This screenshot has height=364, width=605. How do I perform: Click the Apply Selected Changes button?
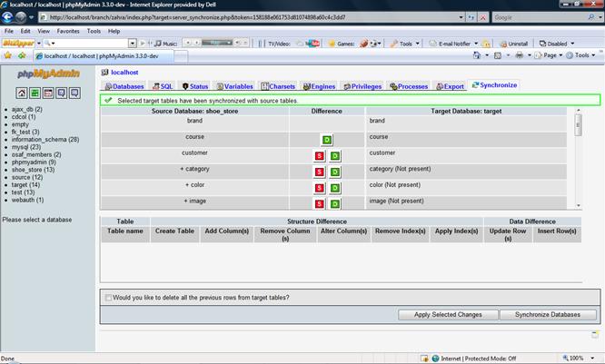448,314
